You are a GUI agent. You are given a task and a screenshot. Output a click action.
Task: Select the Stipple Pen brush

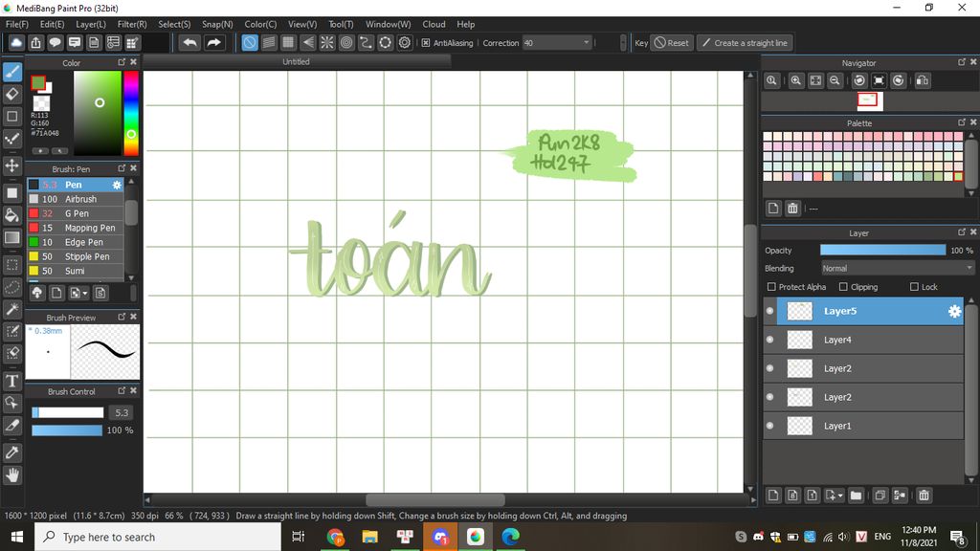pyautogui.click(x=75, y=256)
